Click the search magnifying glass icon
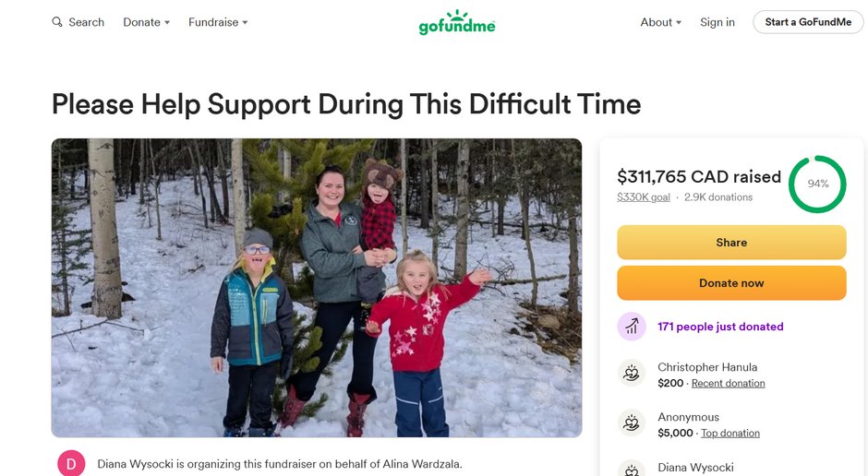Image resolution: width=868 pixels, height=476 pixels. pyautogui.click(x=57, y=22)
